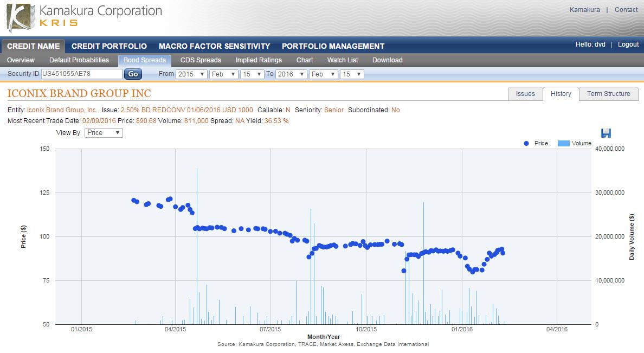Click the Contact link in header
The image size is (644, 353).
click(626, 9)
